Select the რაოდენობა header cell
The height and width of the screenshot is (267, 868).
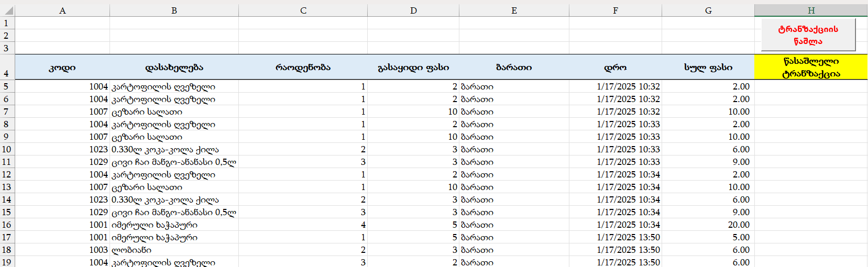303,68
